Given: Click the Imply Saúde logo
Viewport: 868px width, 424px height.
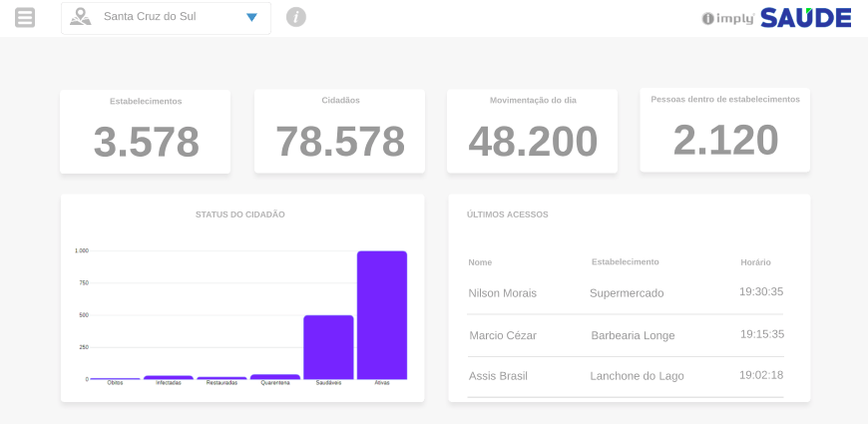Looking at the screenshot, I should [776, 18].
